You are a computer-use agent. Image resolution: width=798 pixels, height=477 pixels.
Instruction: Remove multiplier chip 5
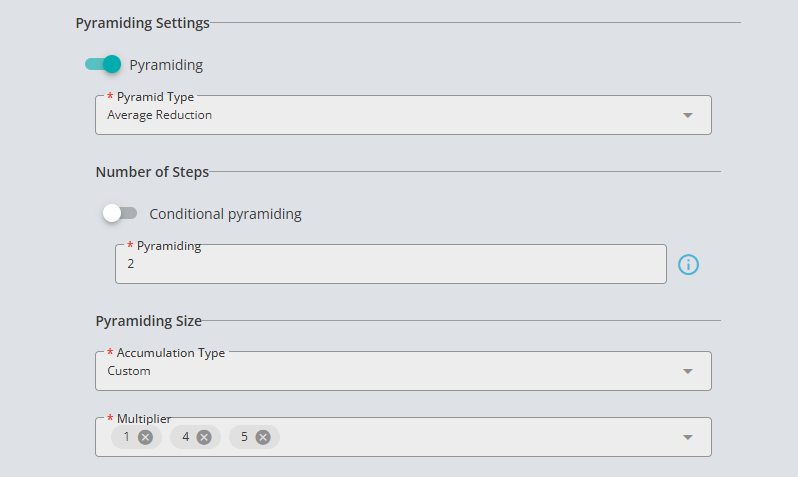point(263,437)
